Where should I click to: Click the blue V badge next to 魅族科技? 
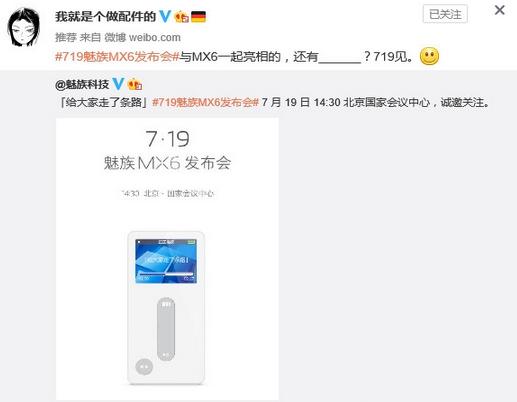click(118, 84)
